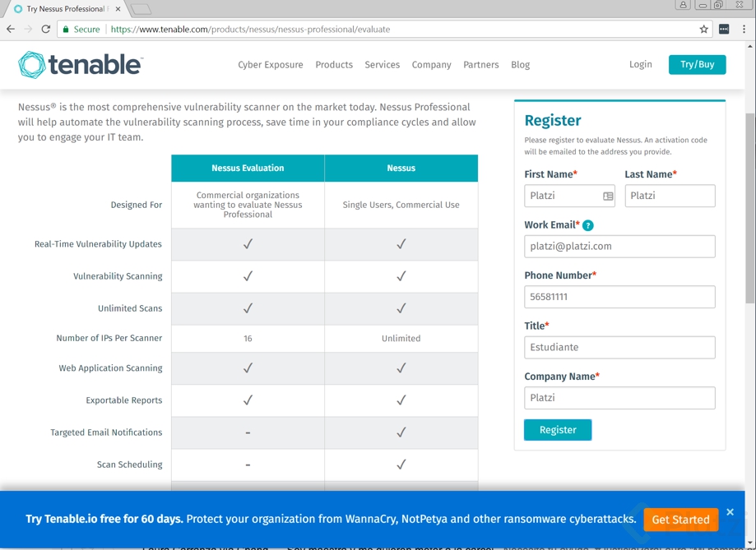Reload the page in the browser
The image size is (756, 550).
[x=46, y=30]
